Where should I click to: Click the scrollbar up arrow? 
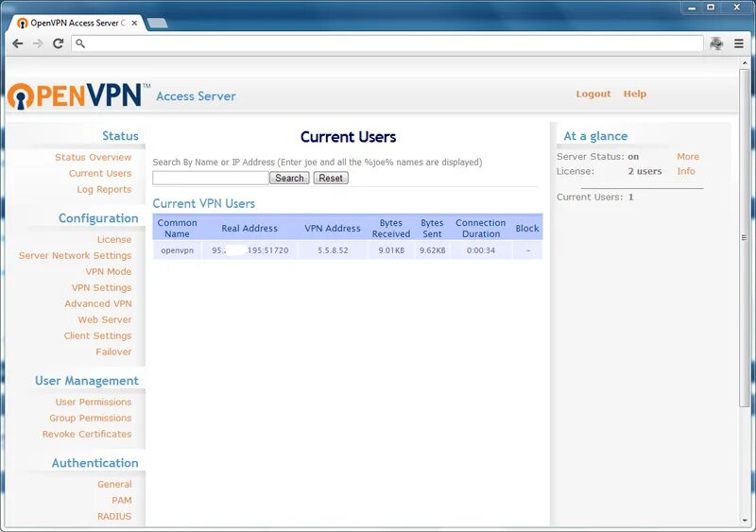click(745, 63)
